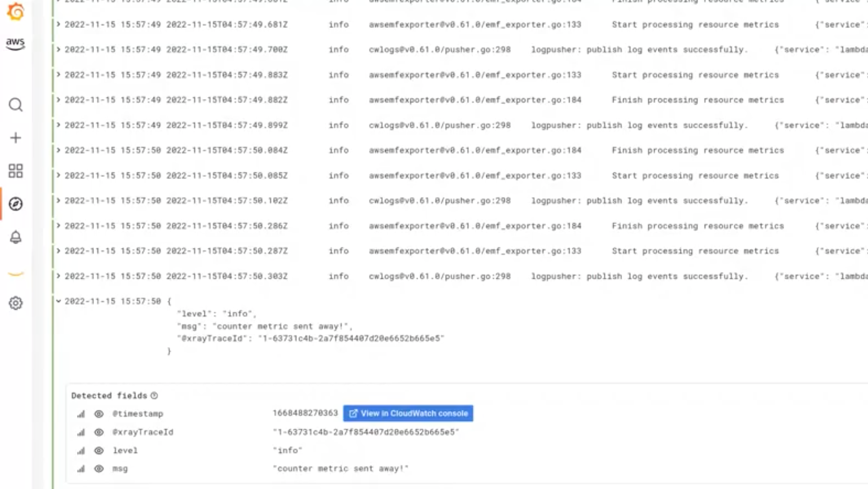Click the stats icon beside @timestamp field
This screenshot has width=868, height=489.
(81, 414)
